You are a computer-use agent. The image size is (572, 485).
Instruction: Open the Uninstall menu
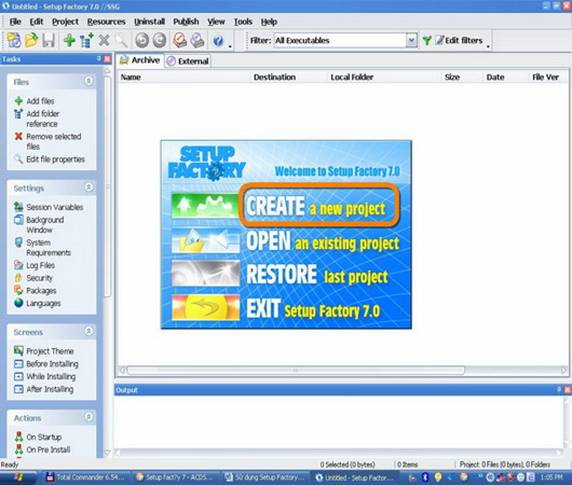pyautogui.click(x=149, y=22)
